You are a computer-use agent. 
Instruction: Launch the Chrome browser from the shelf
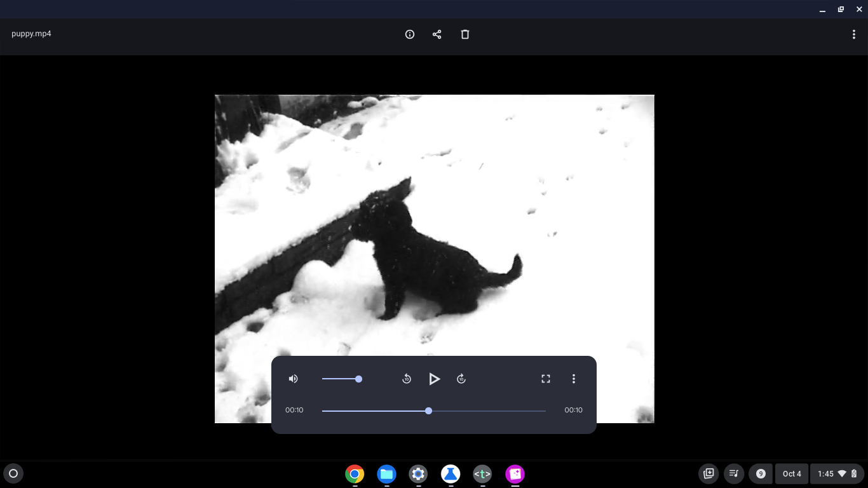(x=355, y=473)
